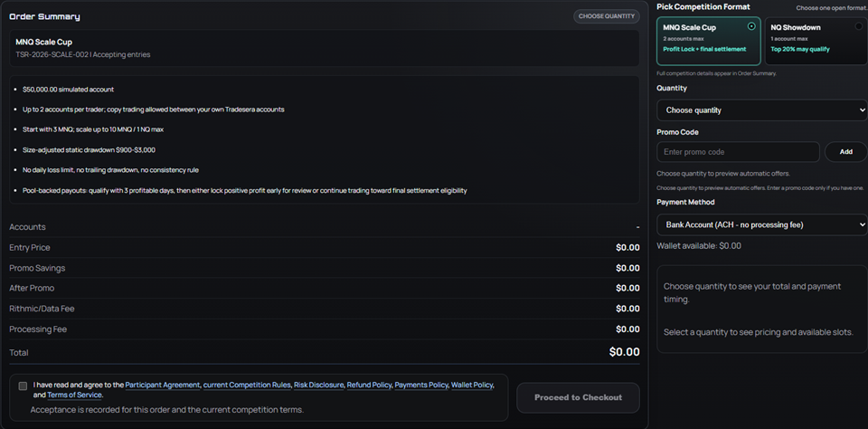Click the Add promo button
868x429 pixels.
846,152
